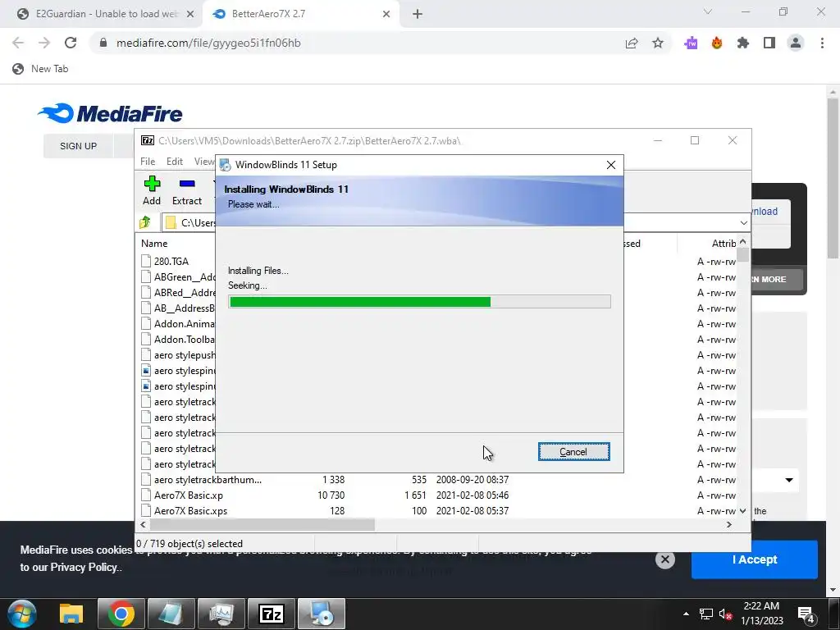Go back in Chrome
Viewport: 840px width, 630px height.
click(x=18, y=43)
